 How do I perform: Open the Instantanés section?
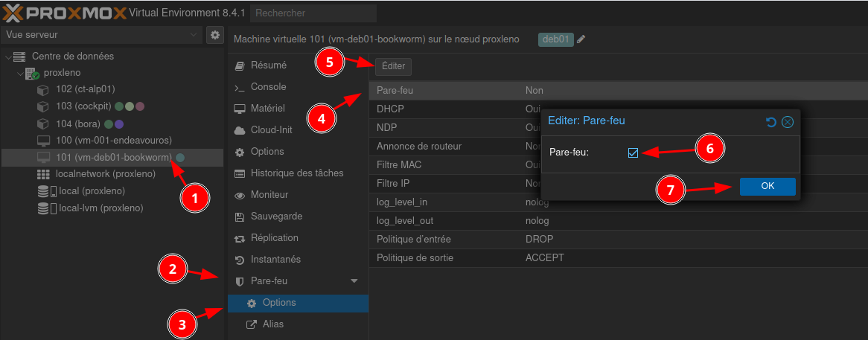pos(275,260)
